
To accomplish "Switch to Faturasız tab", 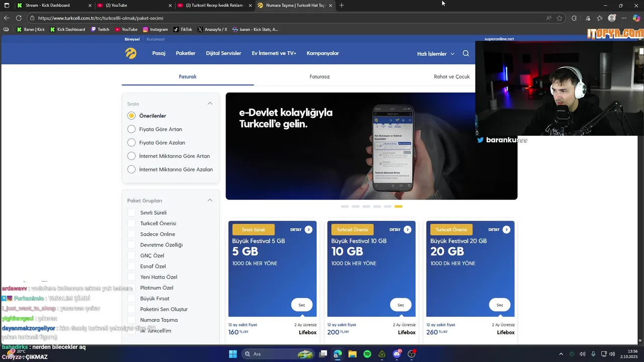I will (x=319, y=77).
